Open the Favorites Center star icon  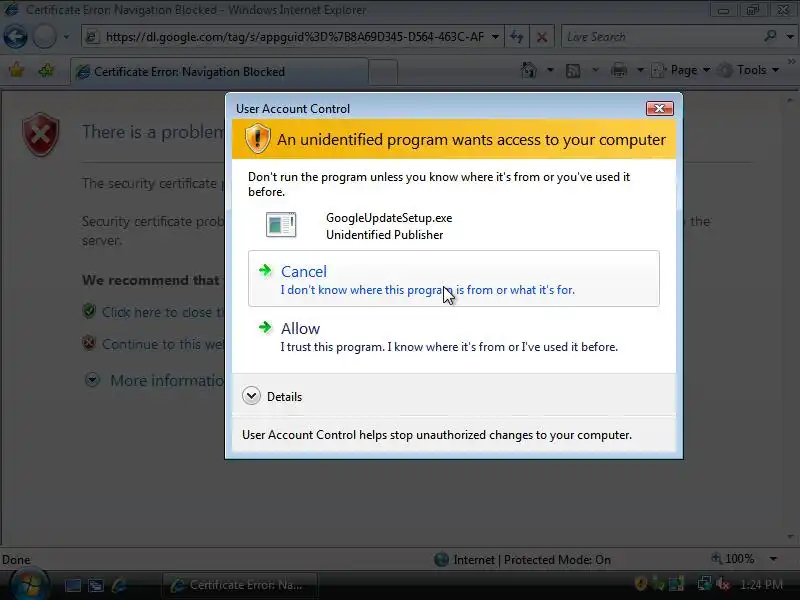click(x=16, y=70)
